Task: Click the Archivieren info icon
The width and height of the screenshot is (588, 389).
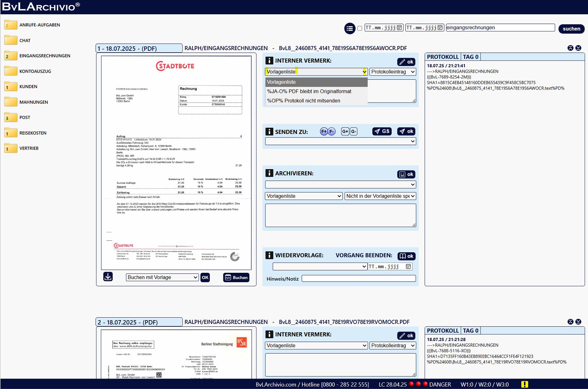Action: coord(269,173)
